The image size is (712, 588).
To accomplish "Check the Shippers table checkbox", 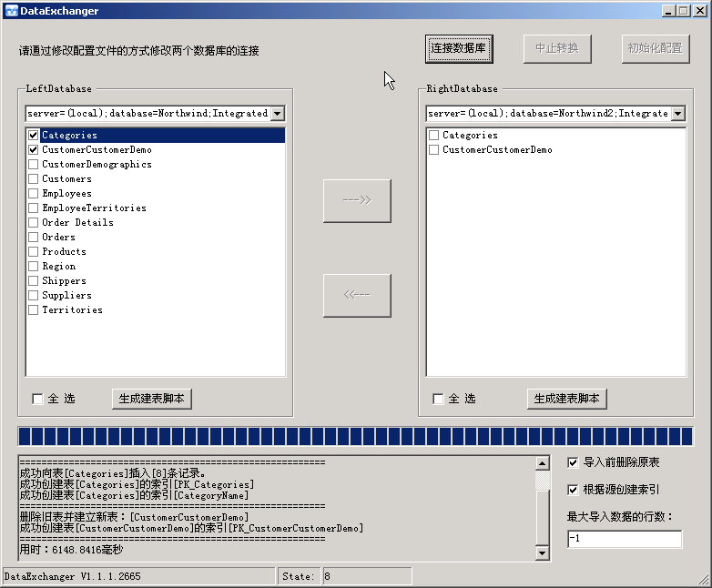I will click(x=33, y=280).
